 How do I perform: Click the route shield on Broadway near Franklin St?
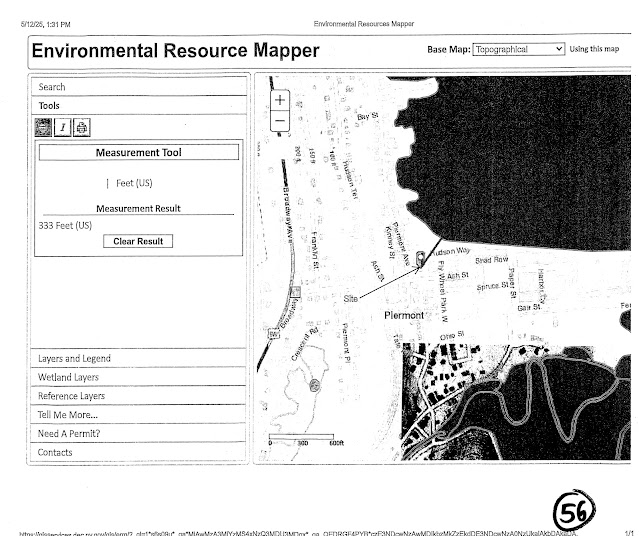click(x=295, y=292)
